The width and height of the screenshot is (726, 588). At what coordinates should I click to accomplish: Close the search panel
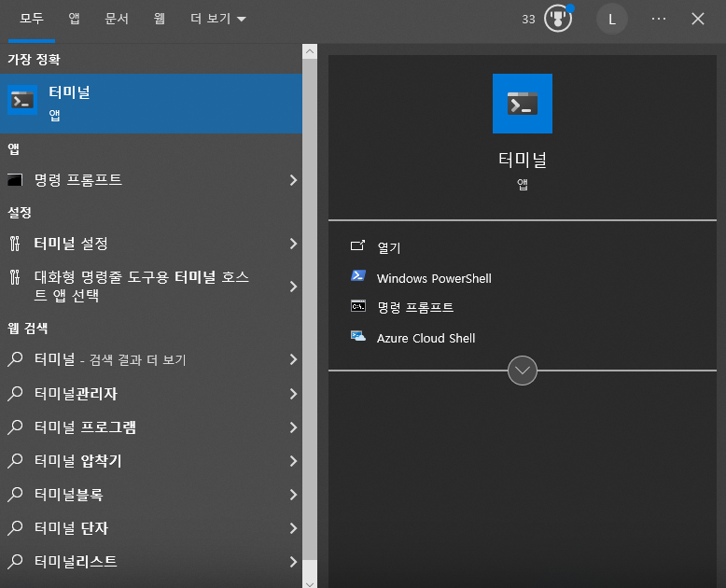coord(698,19)
